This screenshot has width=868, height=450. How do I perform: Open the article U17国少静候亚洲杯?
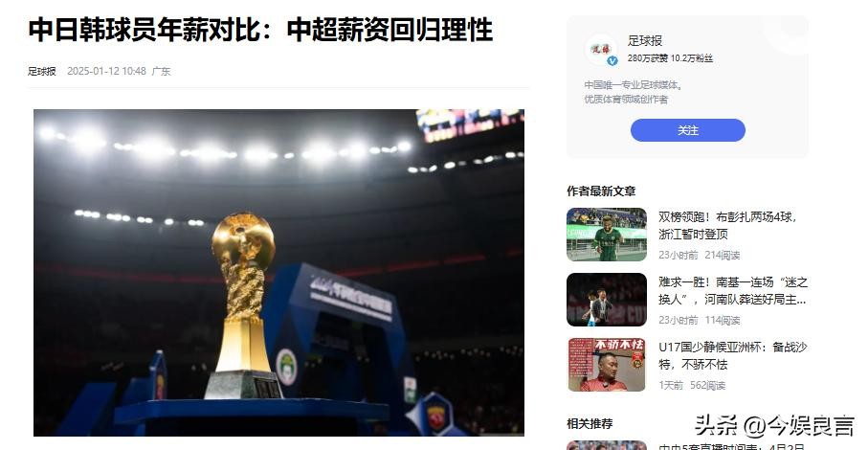coord(733,355)
